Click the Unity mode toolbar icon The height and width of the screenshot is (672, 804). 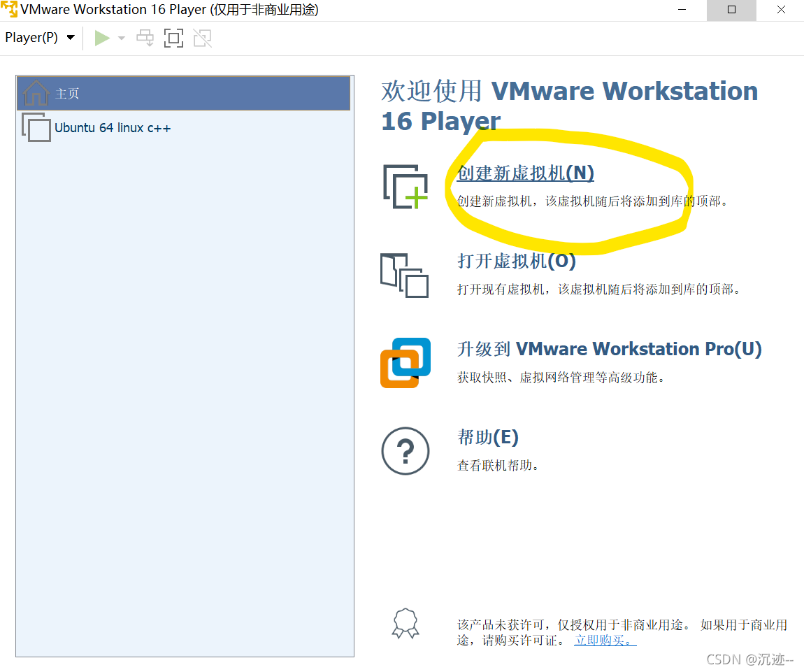(x=203, y=38)
